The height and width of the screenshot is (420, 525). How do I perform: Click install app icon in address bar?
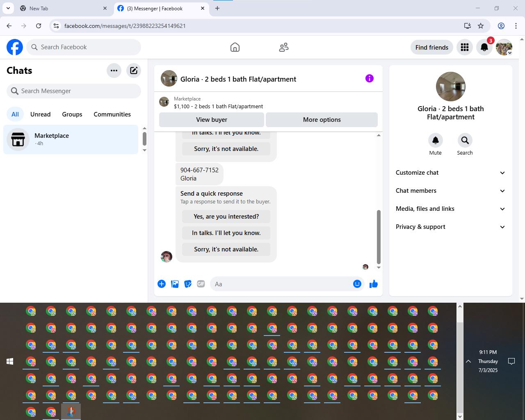tap(468, 26)
